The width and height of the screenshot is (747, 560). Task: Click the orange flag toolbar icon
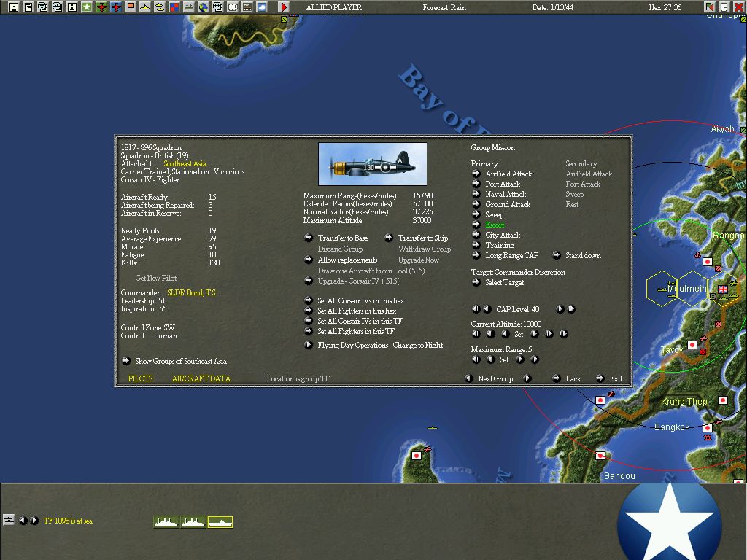pos(130,7)
